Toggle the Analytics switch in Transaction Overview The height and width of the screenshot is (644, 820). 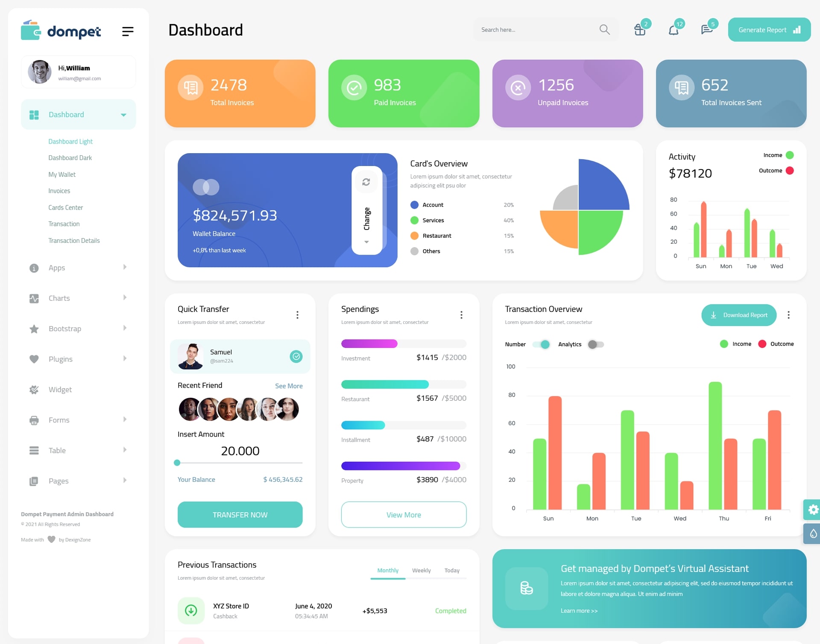point(596,343)
